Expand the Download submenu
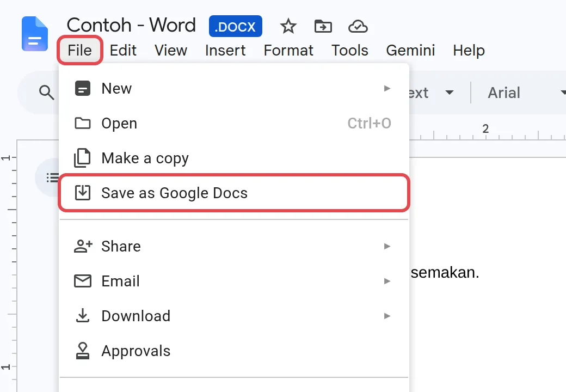 pos(234,316)
